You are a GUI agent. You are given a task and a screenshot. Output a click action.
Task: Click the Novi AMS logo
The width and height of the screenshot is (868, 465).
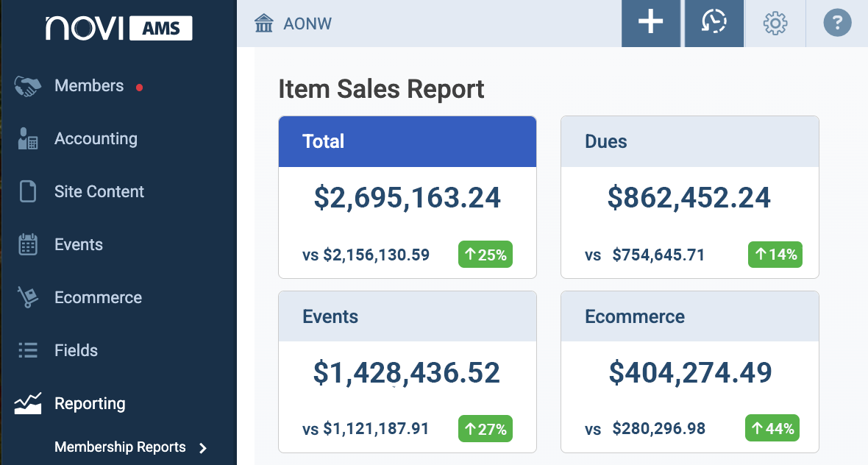coord(119,28)
